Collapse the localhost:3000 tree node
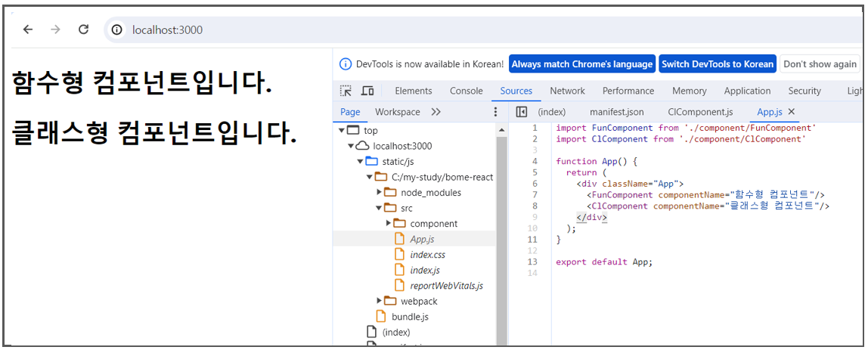868x350 pixels. (350, 146)
